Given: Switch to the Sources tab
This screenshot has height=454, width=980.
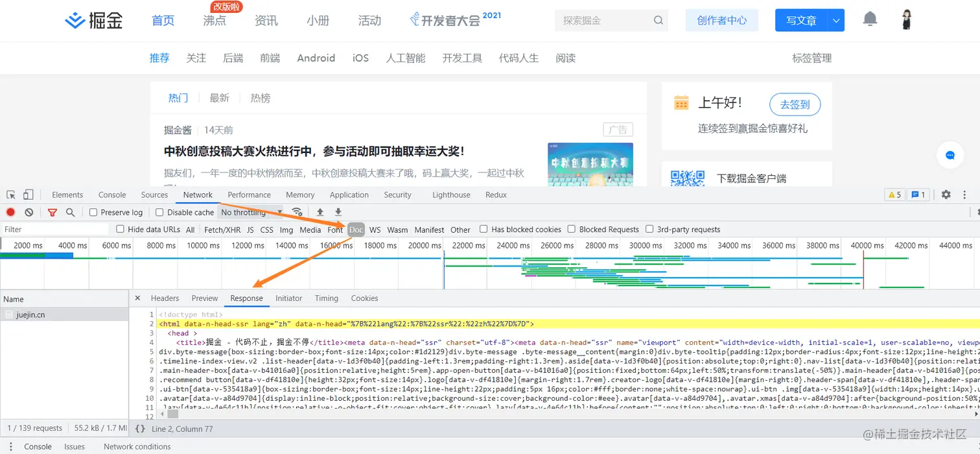Looking at the screenshot, I should point(154,195).
